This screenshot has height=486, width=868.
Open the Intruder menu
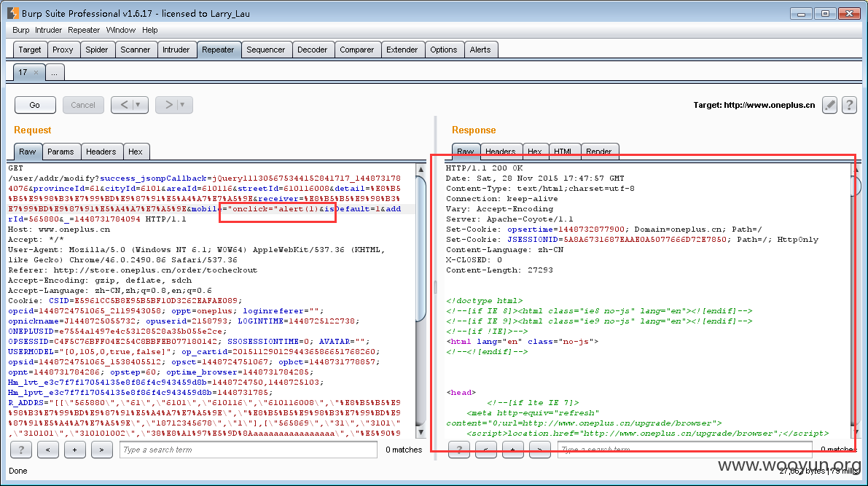coord(48,30)
